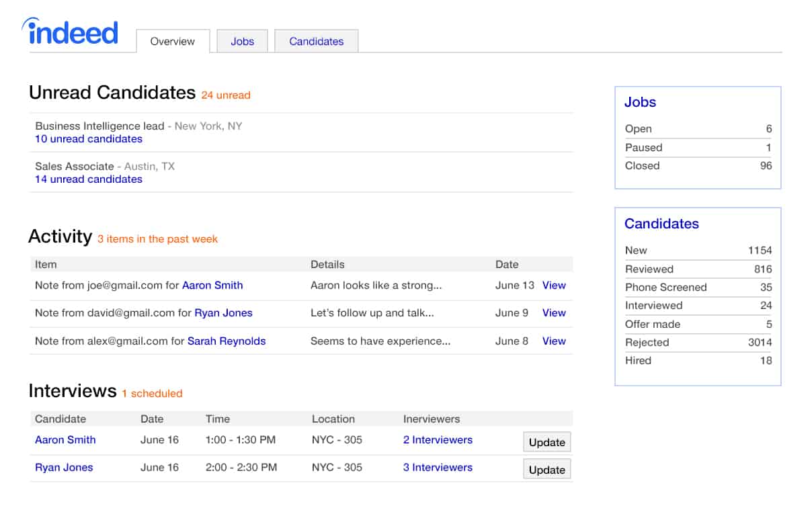The width and height of the screenshot is (812, 516).
Task: Show the 3 Interviewers list
Action: point(438,468)
